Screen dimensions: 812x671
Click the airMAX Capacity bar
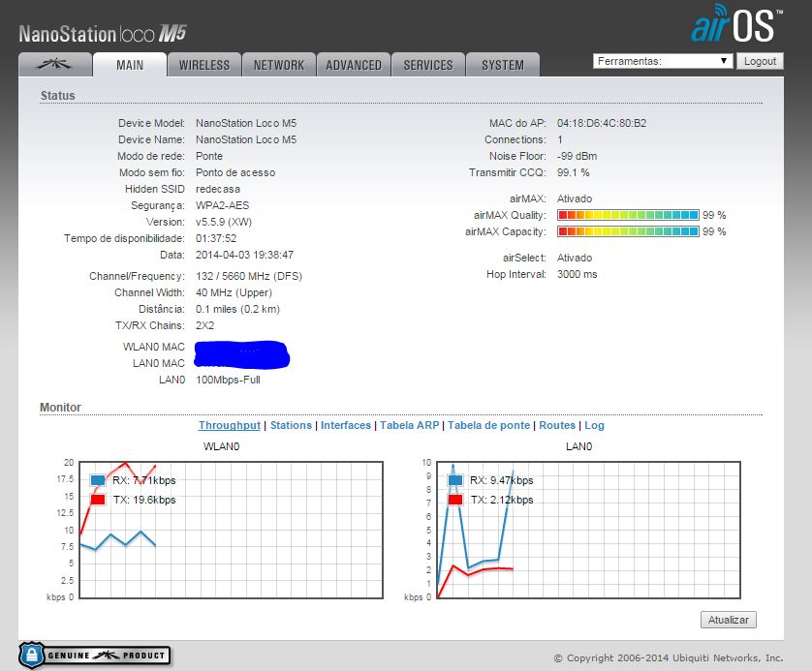pos(628,231)
